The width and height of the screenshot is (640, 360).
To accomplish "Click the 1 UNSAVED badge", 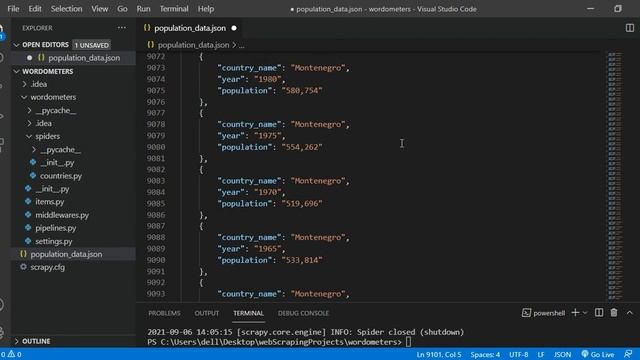I will pyautogui.click(x=91, y=45).
